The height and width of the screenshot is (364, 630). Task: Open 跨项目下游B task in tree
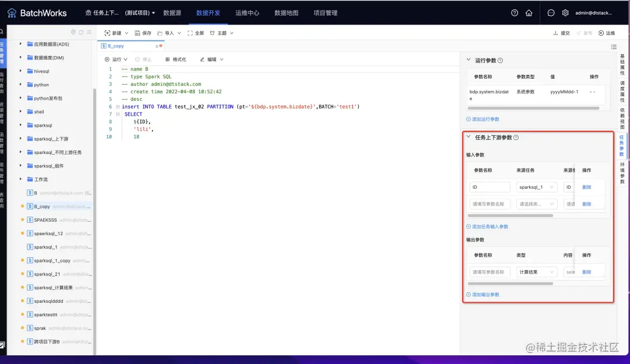[47, 341]
